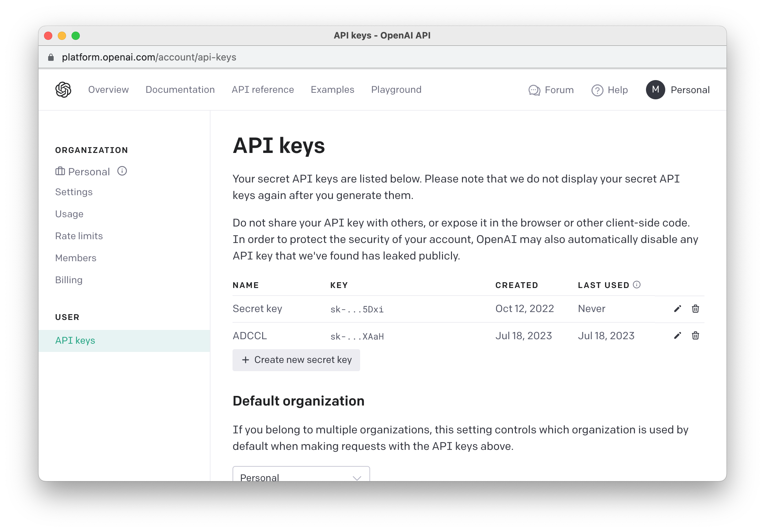Screen dimensions: 765x532
Task: Create a new secret key
Action: [x=296, y=360]
